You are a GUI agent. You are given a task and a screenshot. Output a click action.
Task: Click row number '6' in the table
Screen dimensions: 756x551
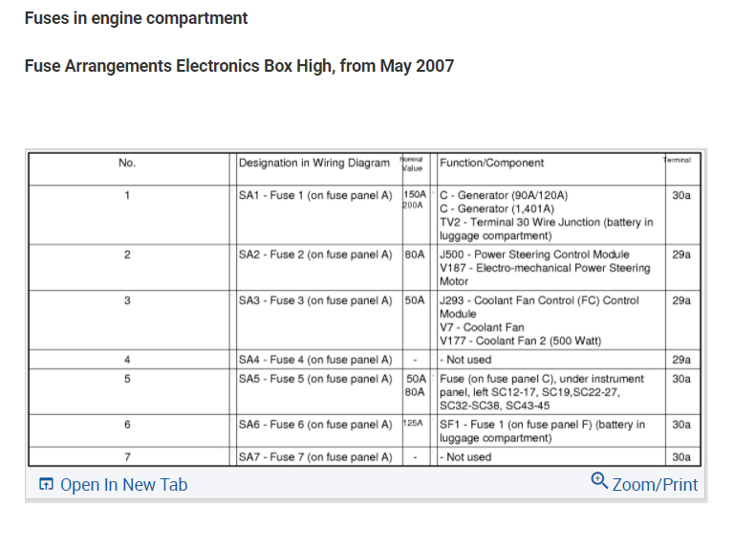click(127, 425)
